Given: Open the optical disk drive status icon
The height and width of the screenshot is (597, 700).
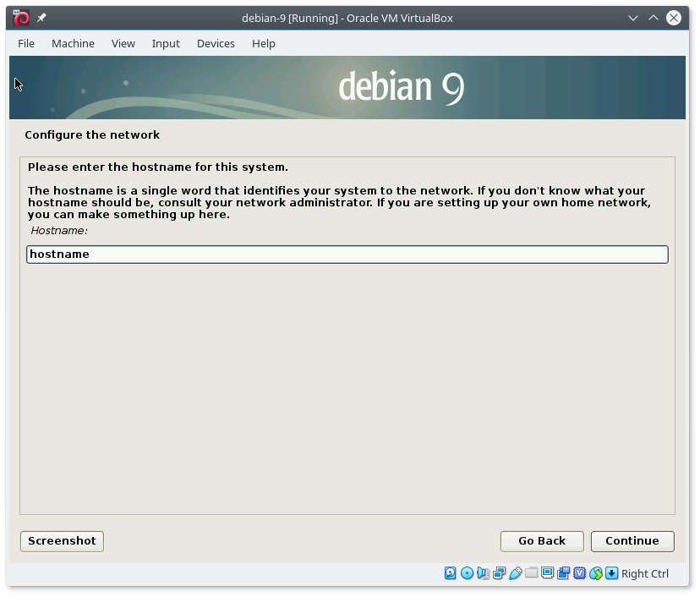Looking at the screenshot, I should [467, 573].
